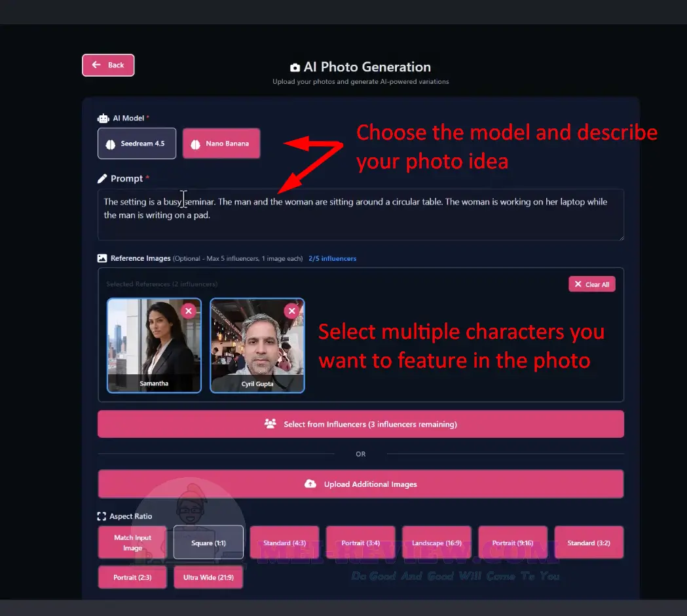This screenshot has height=616, width=687.
Task: Click the "AI Model" section label
Action: pos(128,118)
